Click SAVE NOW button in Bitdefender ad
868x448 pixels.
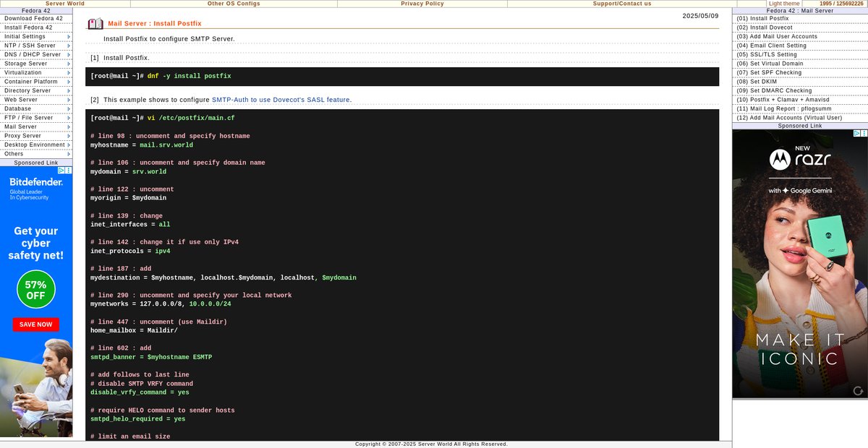pos(36,324)
